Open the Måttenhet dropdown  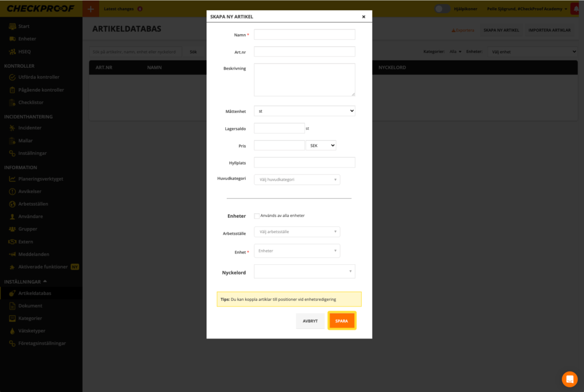(x=304, y=111)
